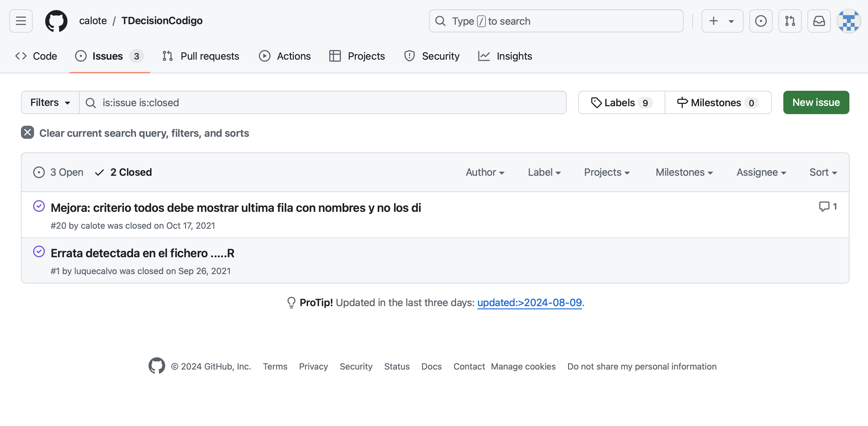
Task: Open the create new plus menu
Action: [x=722, y=21]
